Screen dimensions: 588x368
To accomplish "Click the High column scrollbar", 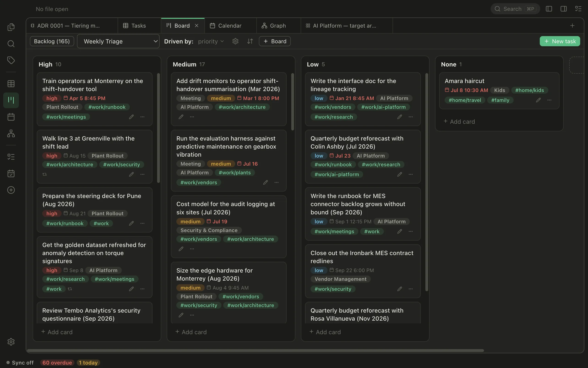I will coord(158,128).
